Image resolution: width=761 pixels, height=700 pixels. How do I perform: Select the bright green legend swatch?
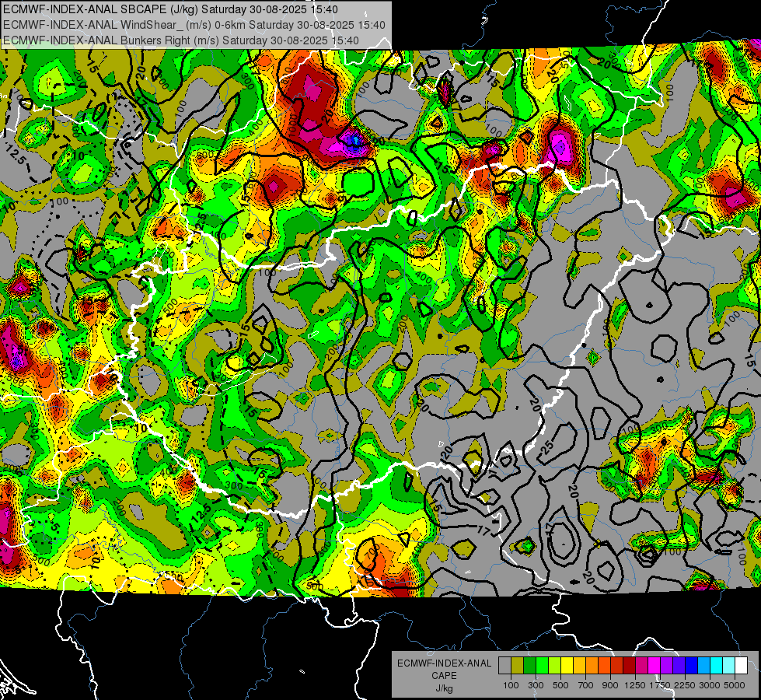(x=542, y=666)
